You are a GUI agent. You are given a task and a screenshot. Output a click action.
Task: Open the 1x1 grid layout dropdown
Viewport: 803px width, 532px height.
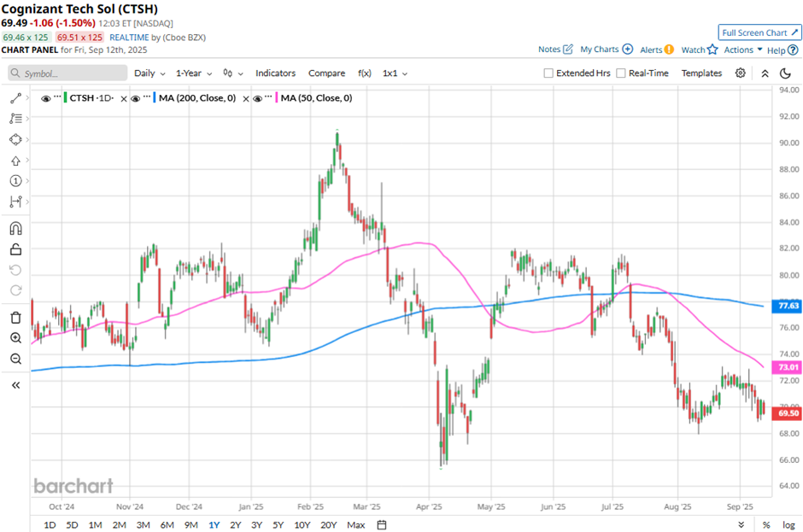[395, 73]
